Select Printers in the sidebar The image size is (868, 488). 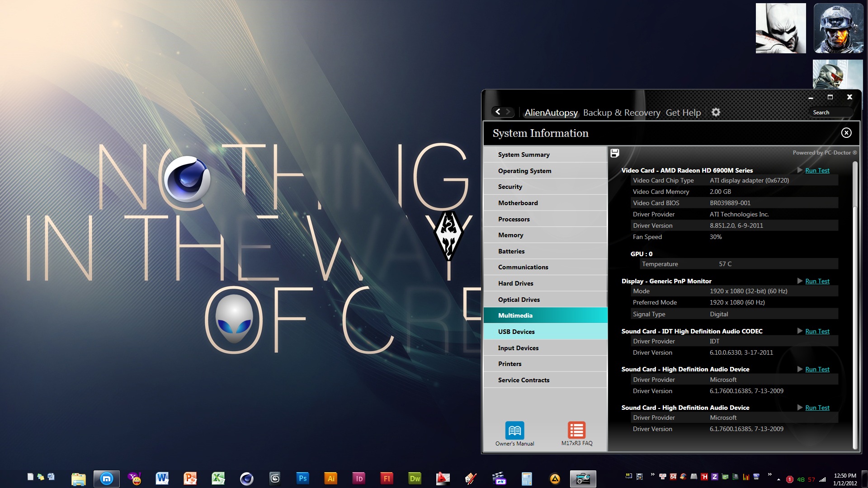tap(545, 364)
